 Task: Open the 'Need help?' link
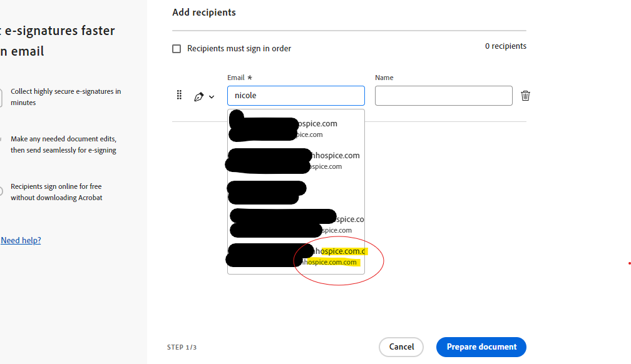pos(21,240)
